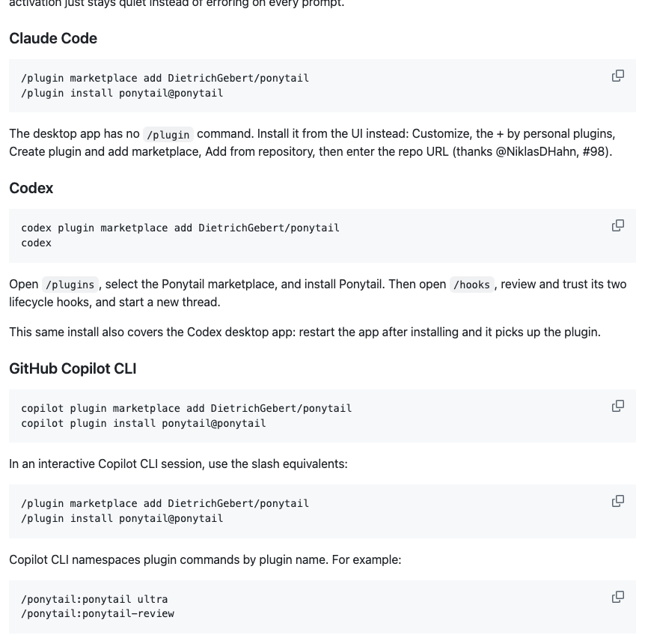645x644 pixels.
Task: Click the copilot plugin install ponytail@ponytail line
Action: click(x=144, y=423)
